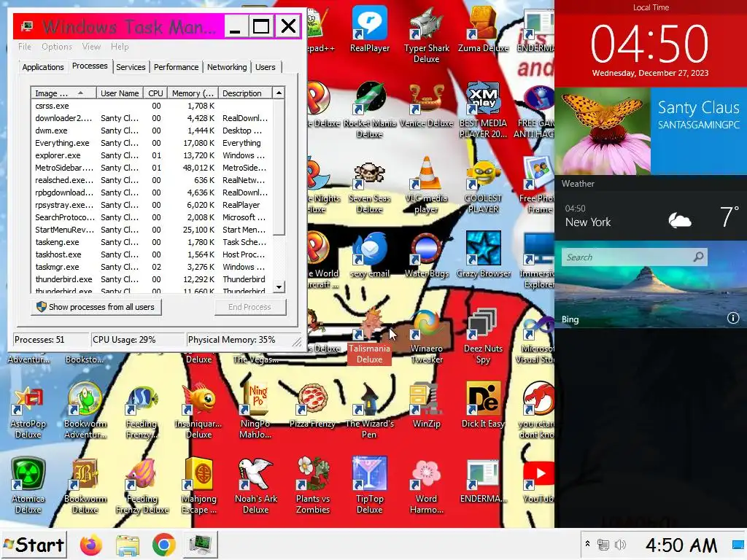Open Venice Deluxe desktop shortcut
Viewport: 747px width, 560px height.
[426, 105]
